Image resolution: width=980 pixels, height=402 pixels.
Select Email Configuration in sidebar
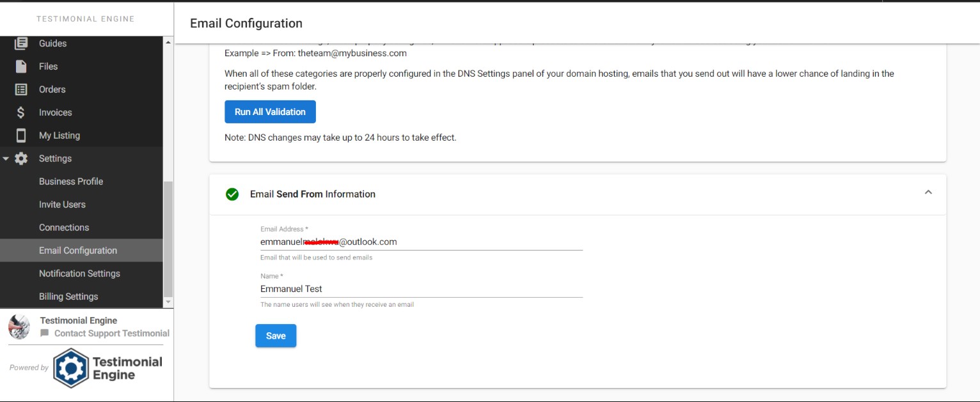[x=82, y=251]
